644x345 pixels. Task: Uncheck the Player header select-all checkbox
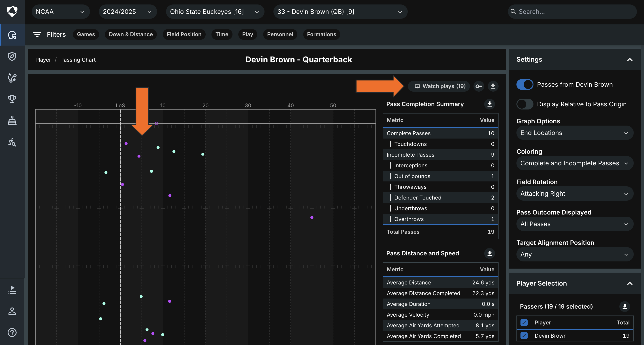pyautogui.click(x=524, y=322)
